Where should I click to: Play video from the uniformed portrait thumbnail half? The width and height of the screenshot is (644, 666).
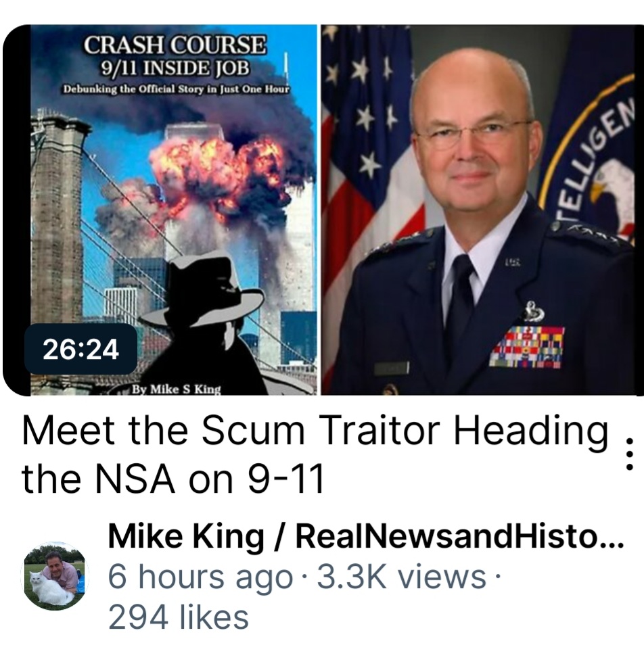482,210
